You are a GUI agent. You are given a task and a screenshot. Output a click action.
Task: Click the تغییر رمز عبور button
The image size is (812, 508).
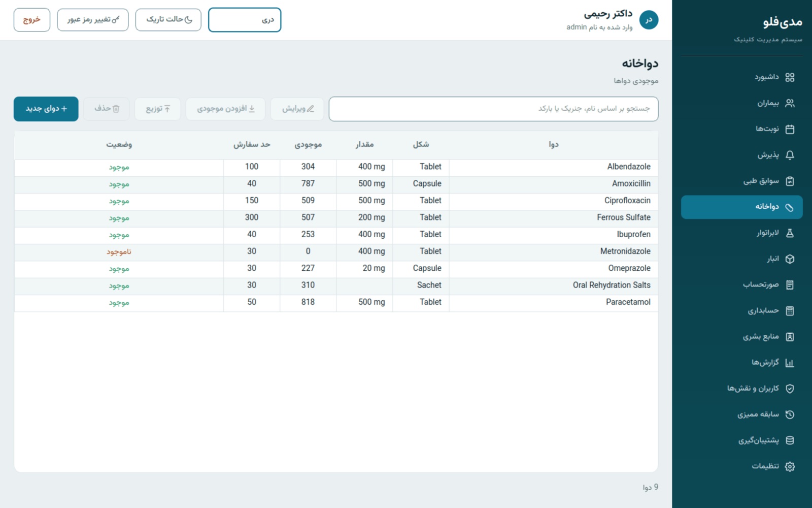pos(93,20)
